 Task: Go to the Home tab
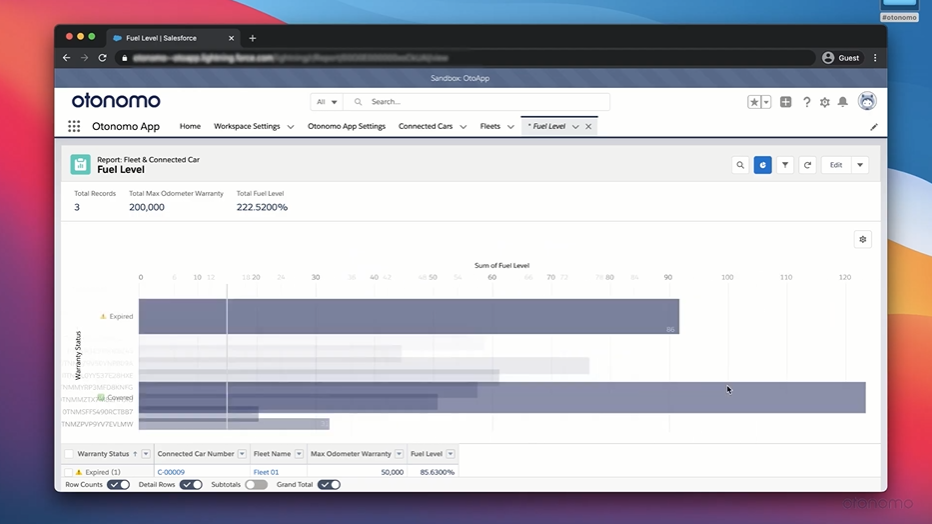tap(190, 126)
